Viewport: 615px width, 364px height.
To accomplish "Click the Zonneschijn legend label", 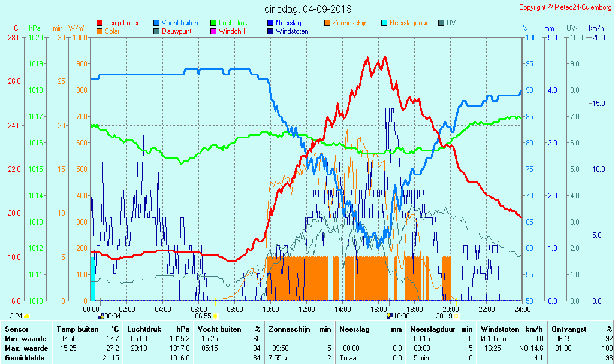I will click(x=350, y=23).
